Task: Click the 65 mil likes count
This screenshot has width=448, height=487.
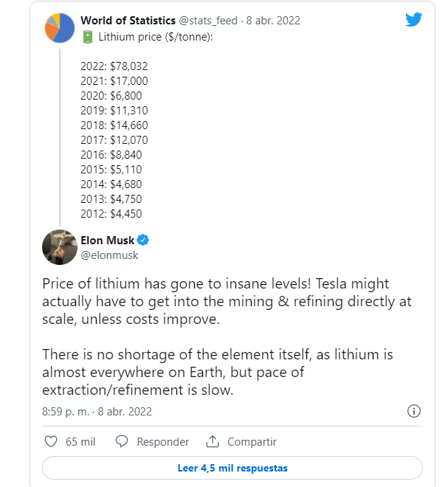Action: pos(80,442)
